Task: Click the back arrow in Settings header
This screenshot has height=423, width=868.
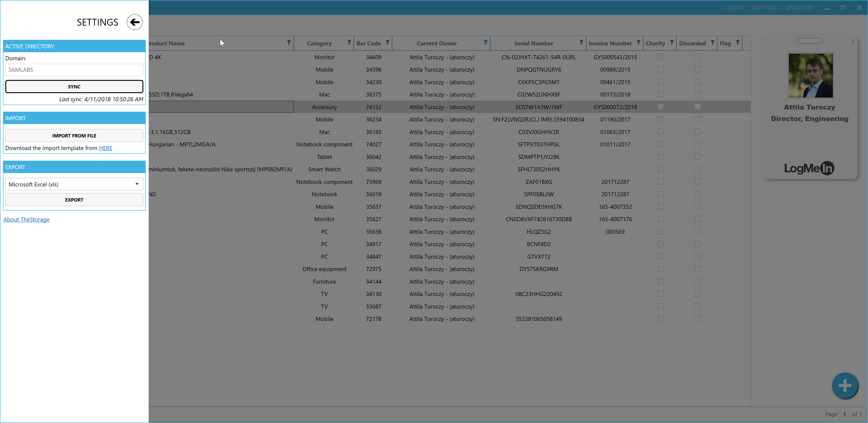Action: click(x=135, y=22)
